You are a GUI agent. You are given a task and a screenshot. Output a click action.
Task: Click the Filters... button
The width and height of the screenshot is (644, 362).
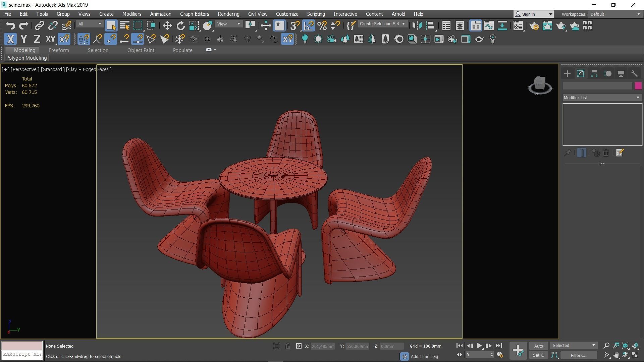579,355
